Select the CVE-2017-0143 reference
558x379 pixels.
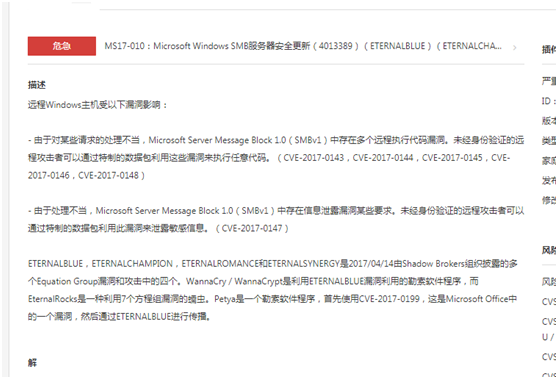point(314,158)
